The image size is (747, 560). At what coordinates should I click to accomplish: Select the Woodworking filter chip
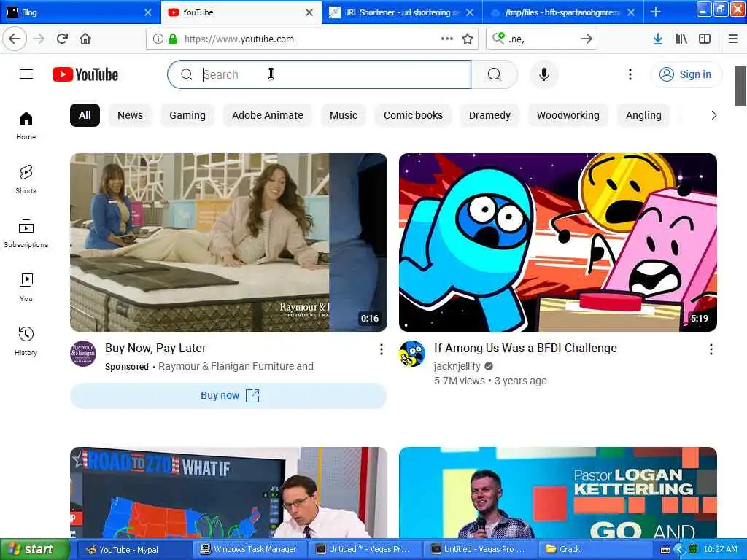click(x=568, y=115)
